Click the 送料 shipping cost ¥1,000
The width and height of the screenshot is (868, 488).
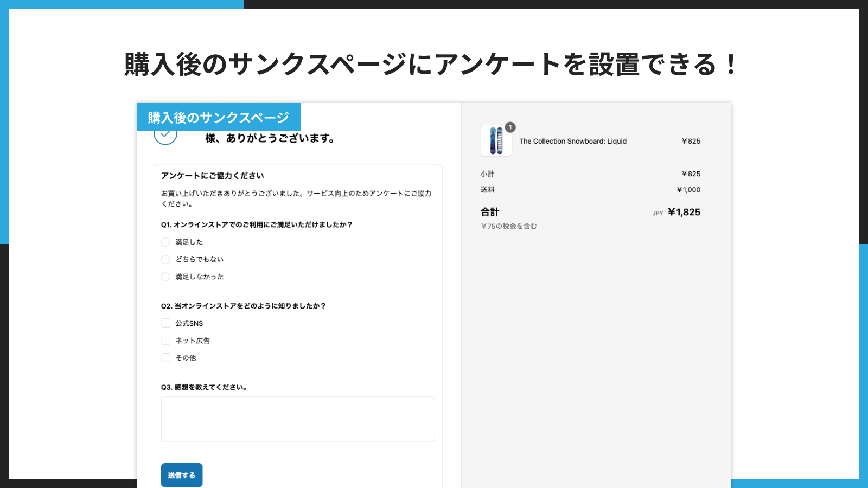pyautogui.click(x=688, y=189)
